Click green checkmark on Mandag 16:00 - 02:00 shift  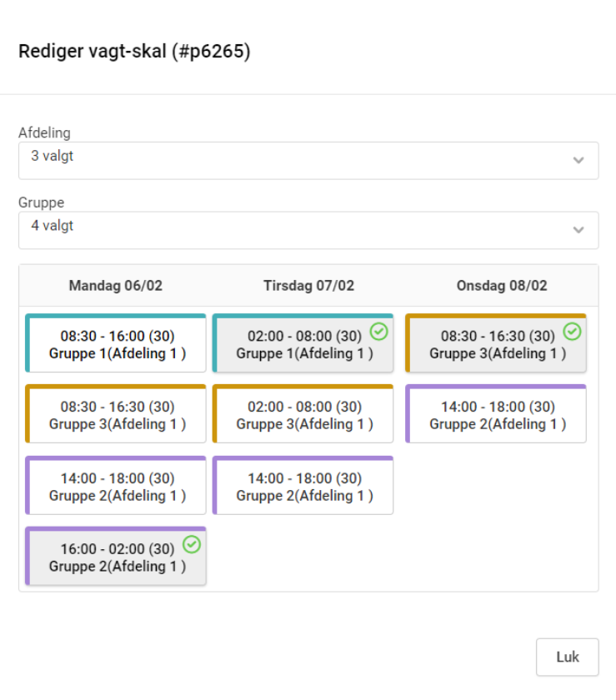click(192, 544)
